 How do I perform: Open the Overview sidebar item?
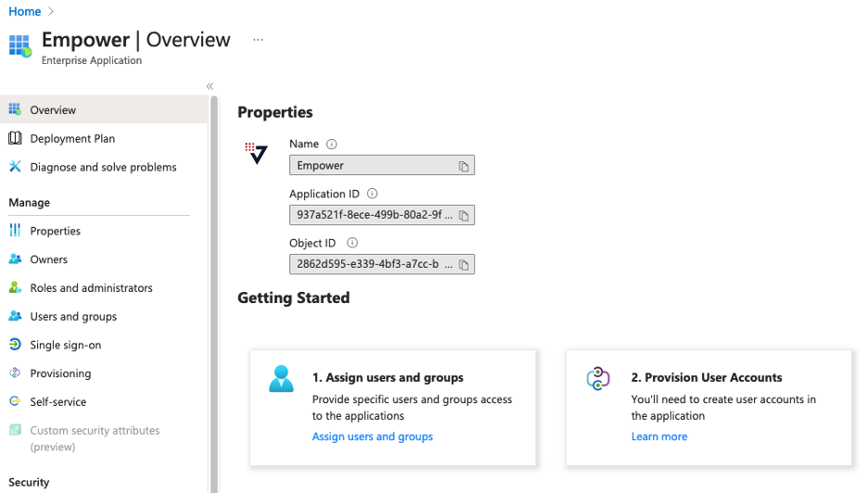tap(104, 109)
